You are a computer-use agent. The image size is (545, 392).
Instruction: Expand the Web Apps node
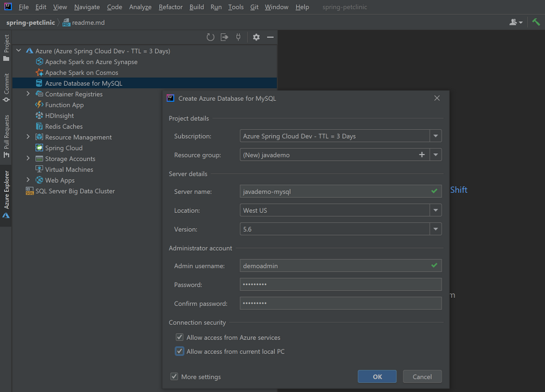coord(28,180)
